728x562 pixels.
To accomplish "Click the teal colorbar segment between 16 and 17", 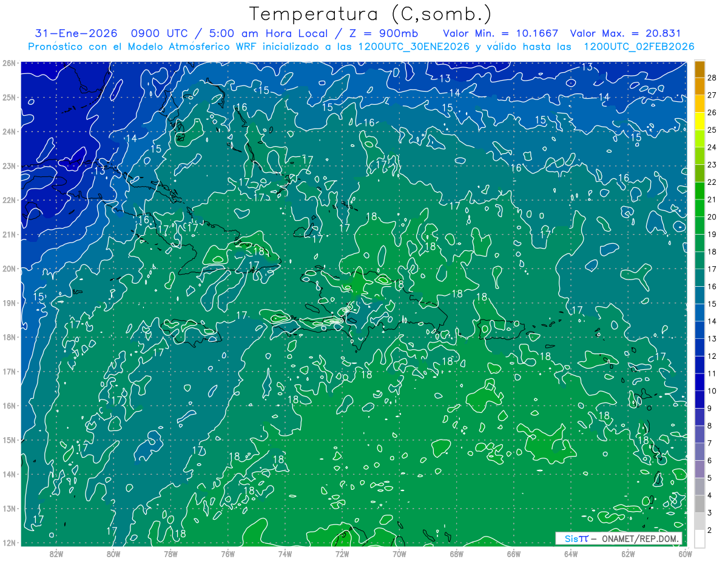I will [699, 278].
